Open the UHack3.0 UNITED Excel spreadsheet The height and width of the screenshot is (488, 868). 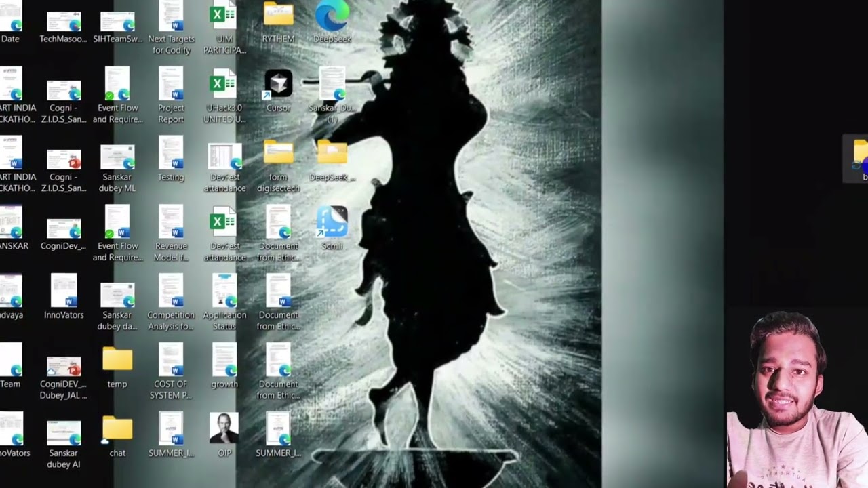coord(224,85)
